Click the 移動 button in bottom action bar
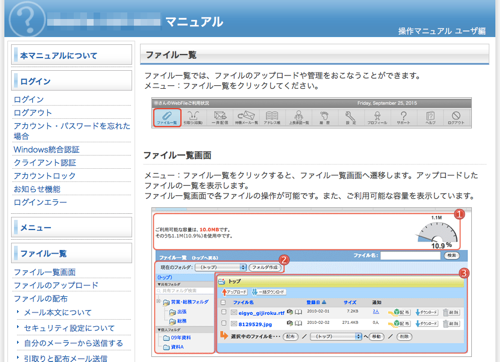This screenshot has height=362, width=500. point(376,336)
